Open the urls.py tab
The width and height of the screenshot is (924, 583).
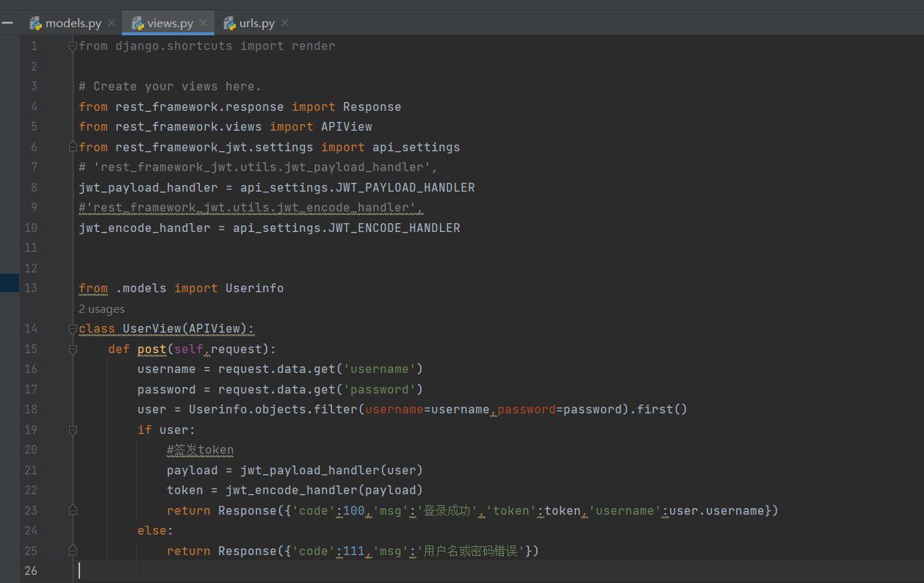click(256, 23)
